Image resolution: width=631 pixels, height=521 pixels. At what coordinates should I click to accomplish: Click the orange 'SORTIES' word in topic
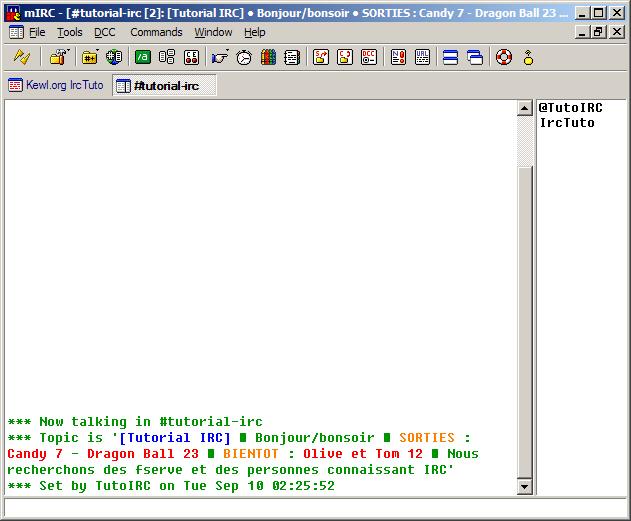427,438
